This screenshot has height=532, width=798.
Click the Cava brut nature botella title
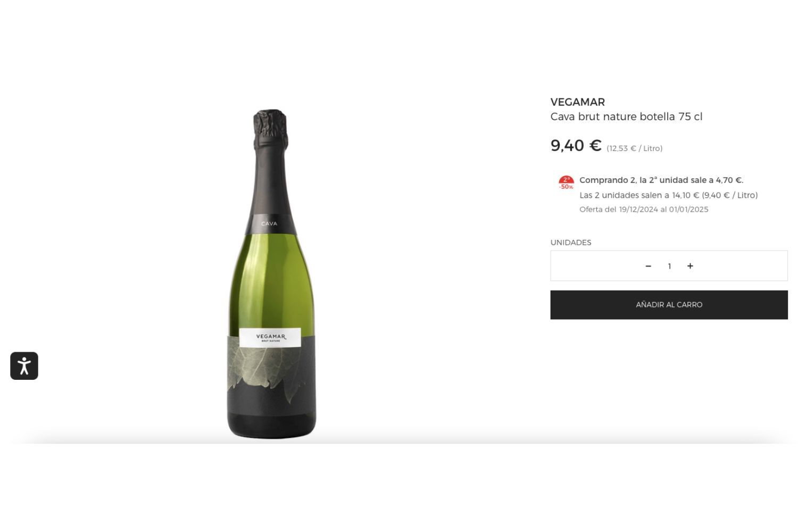626,117
